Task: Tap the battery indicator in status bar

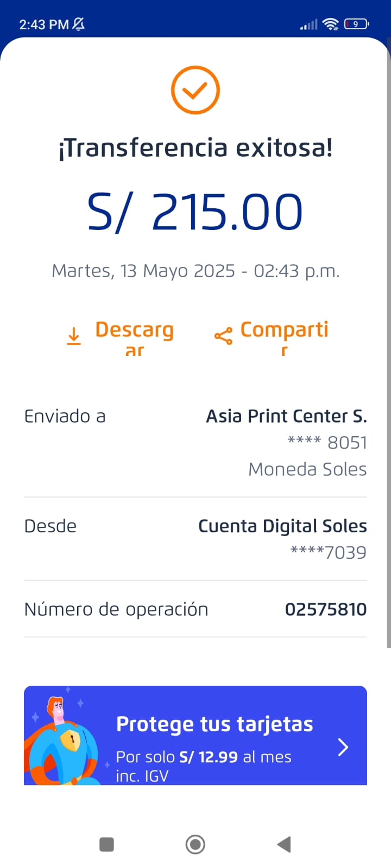Action: (356, 24)
